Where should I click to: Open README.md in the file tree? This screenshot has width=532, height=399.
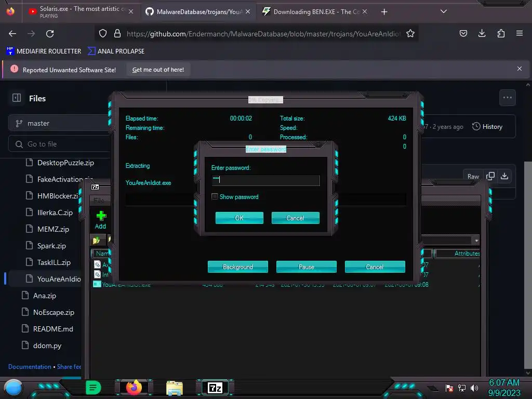pyautogui.click(x=53, y=329)
